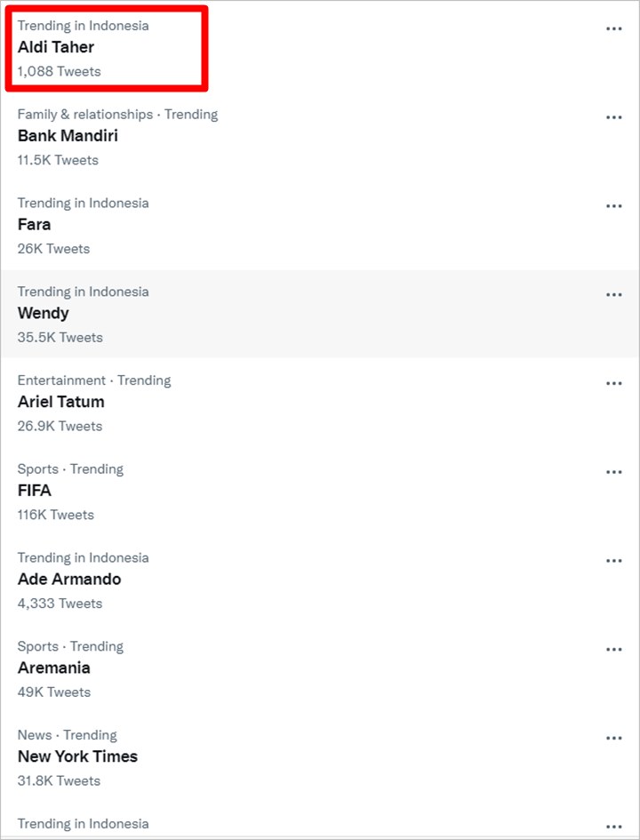
Task: Open more options for Aldi Taher trend
Action: 613,29
